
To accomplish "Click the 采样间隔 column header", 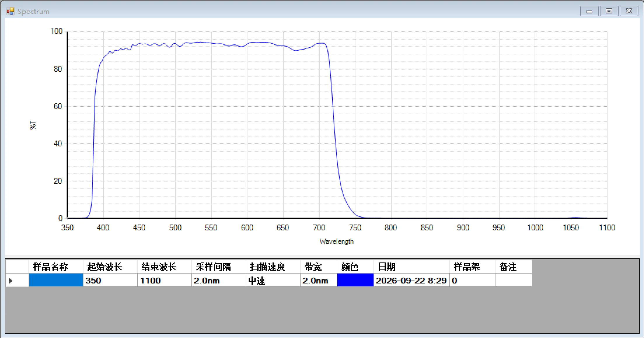I will [x=219, y=266].
